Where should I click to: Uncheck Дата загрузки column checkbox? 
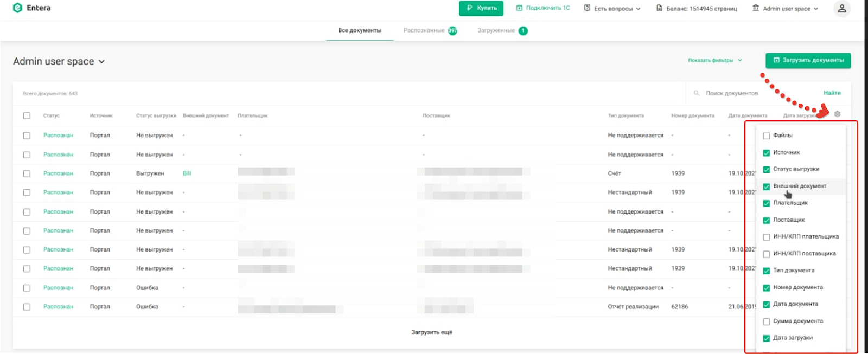point(767,338)
